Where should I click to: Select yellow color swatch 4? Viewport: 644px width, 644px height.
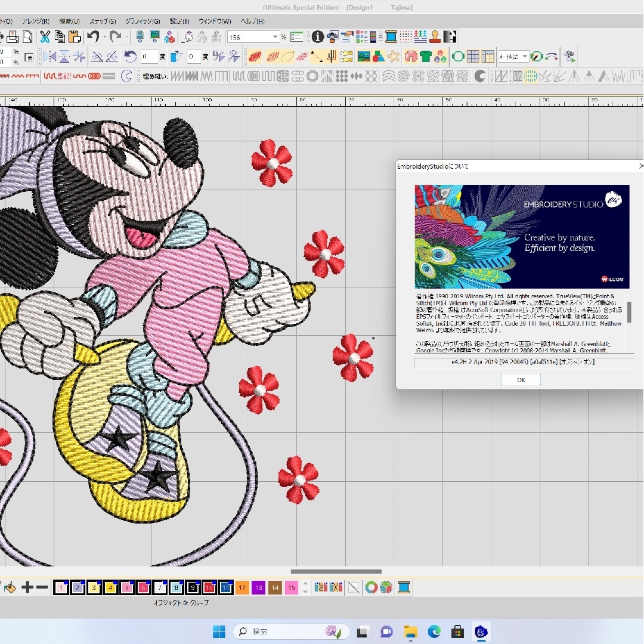pos(110,587)
